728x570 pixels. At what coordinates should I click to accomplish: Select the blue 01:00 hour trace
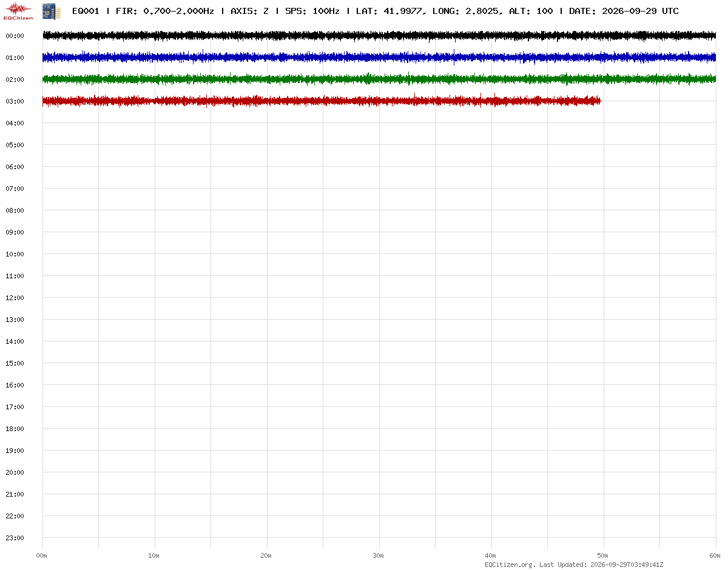(x=379, y=58)
